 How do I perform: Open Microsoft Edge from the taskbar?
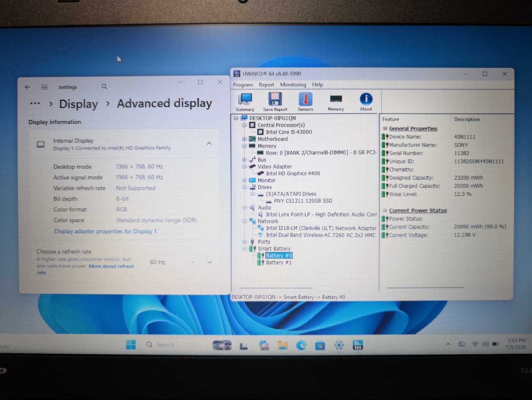(x=301, y=346)
